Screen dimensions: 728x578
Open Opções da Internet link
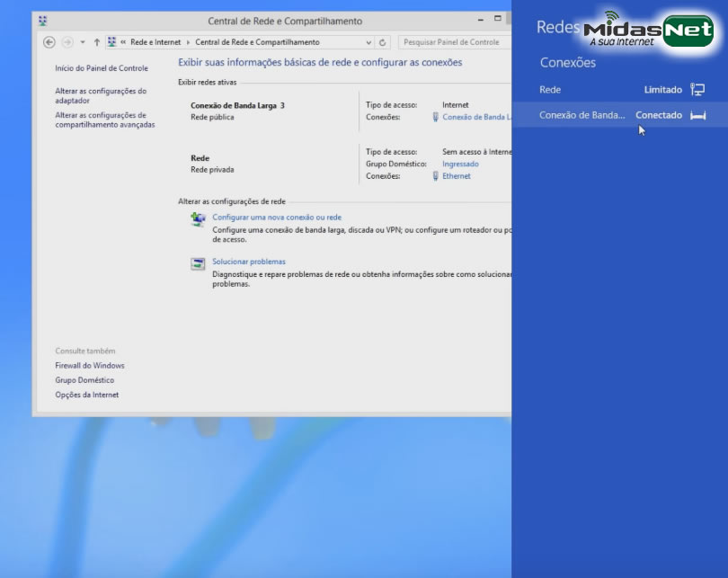[86, 395]
